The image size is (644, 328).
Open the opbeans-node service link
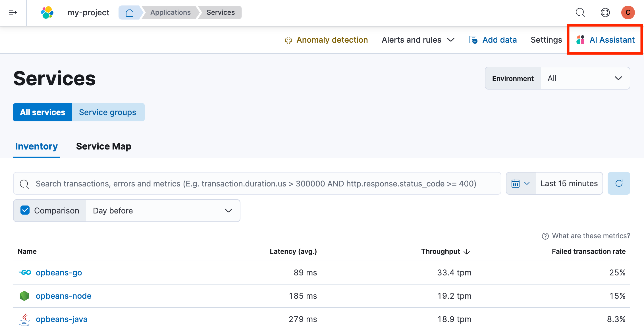63,296
